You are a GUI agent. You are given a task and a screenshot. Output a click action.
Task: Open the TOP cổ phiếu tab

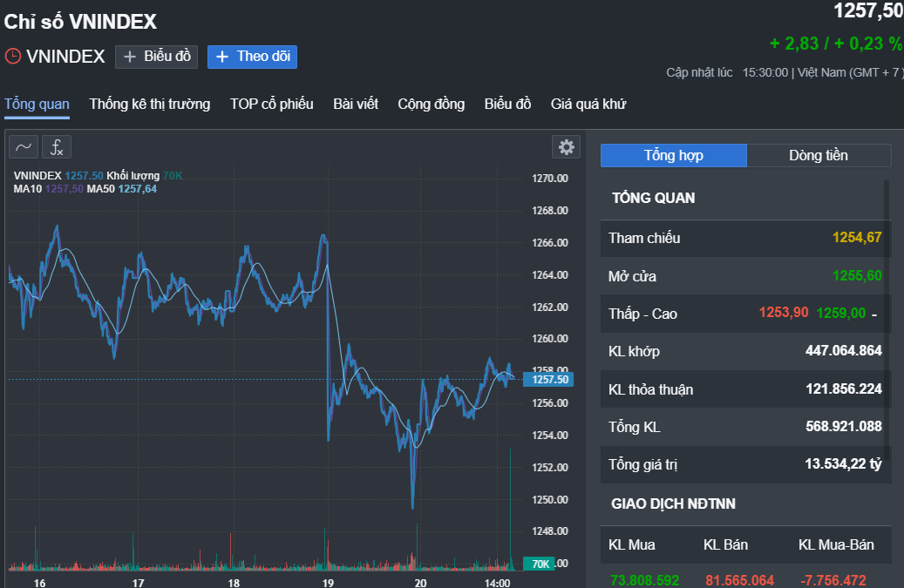271,105
